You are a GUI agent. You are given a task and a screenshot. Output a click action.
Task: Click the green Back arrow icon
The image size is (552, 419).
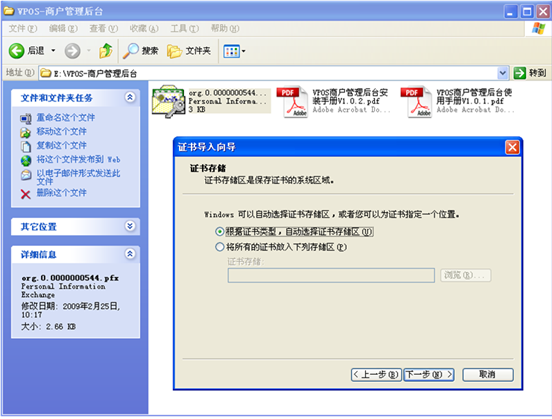click(x=17, y=51)
